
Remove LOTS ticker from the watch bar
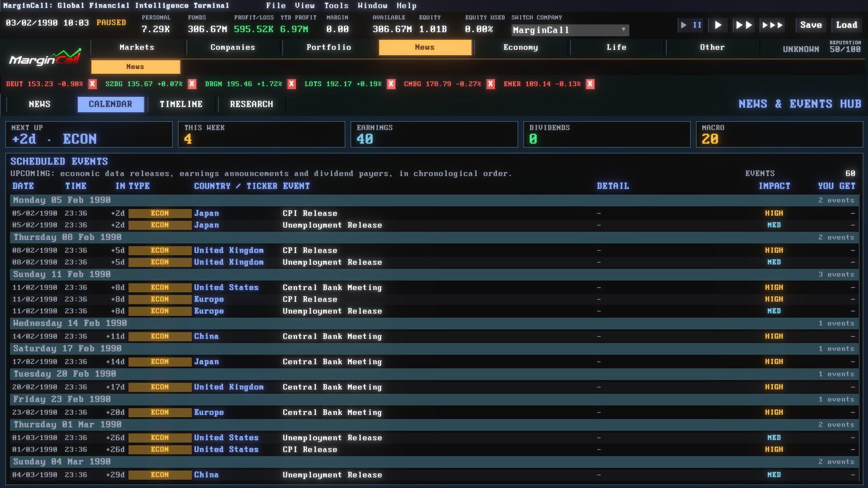[x=391, y=84]
